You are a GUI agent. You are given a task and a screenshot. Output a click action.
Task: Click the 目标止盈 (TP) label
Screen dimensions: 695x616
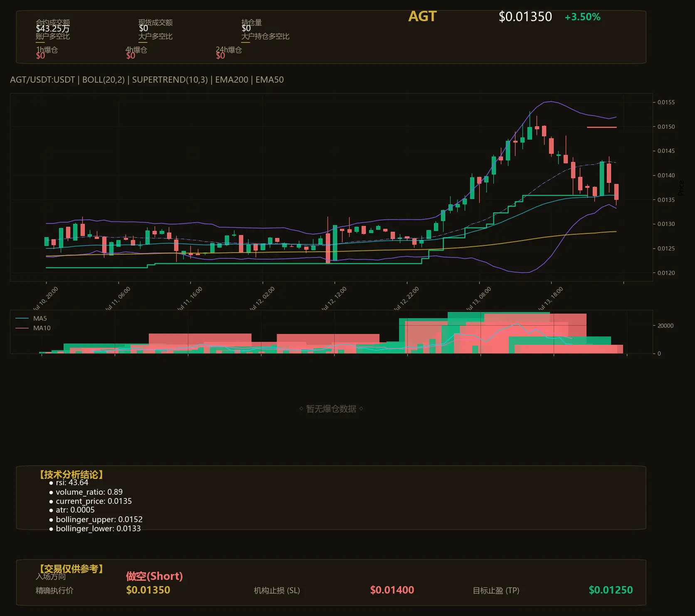[496, 591]
